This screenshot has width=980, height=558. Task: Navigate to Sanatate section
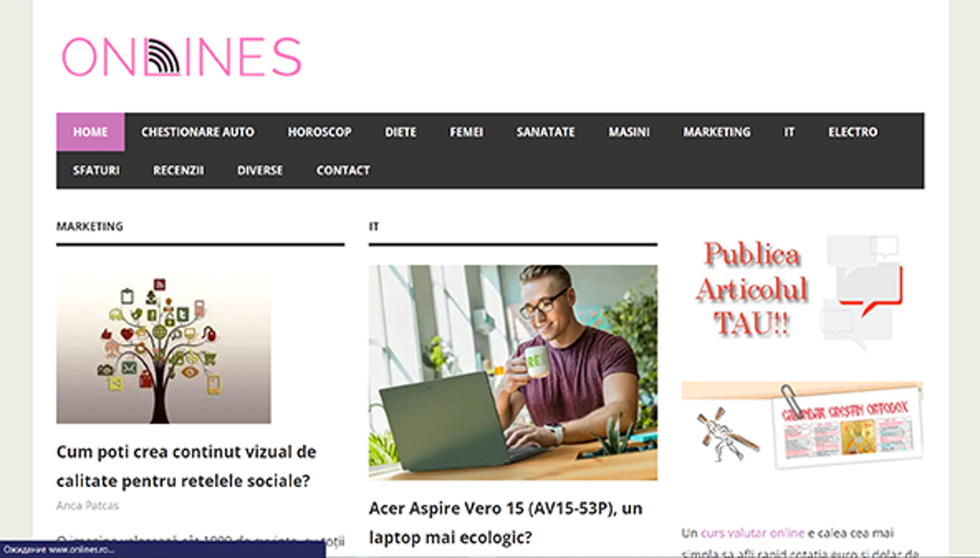546,132
